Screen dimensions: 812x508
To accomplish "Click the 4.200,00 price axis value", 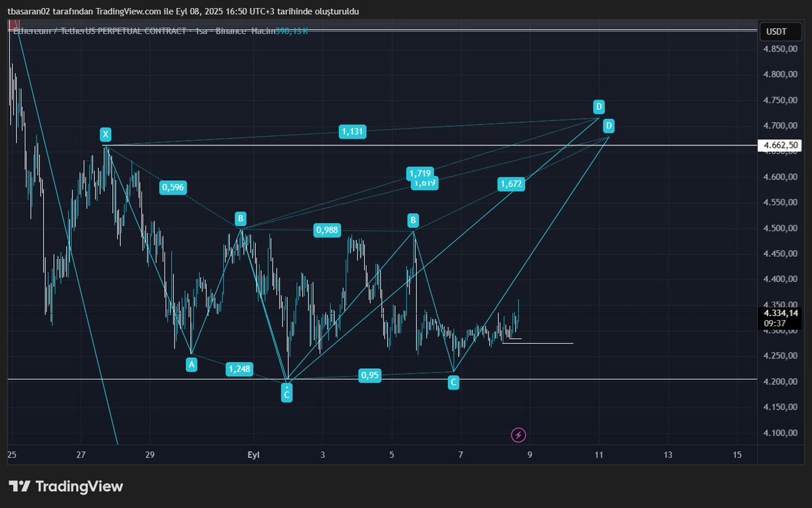I will click(x=782, y=382).
